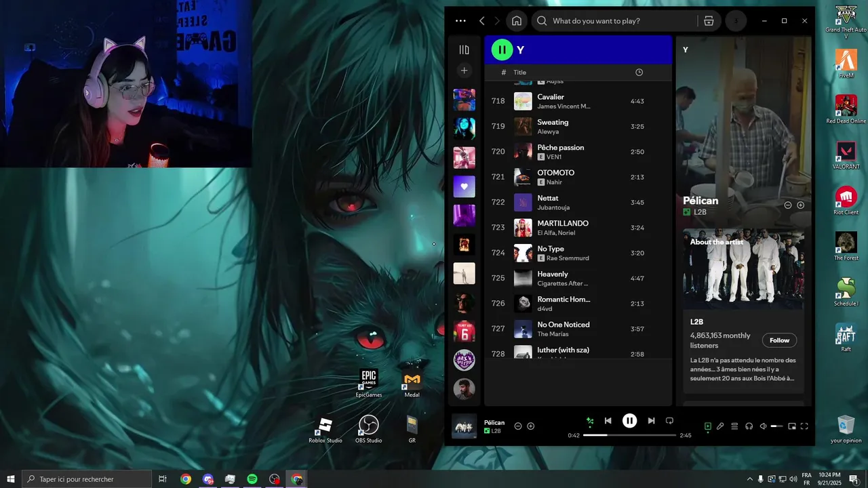
Task: Open the profile avatar menu in Spotify
Action: click(736, 21)
